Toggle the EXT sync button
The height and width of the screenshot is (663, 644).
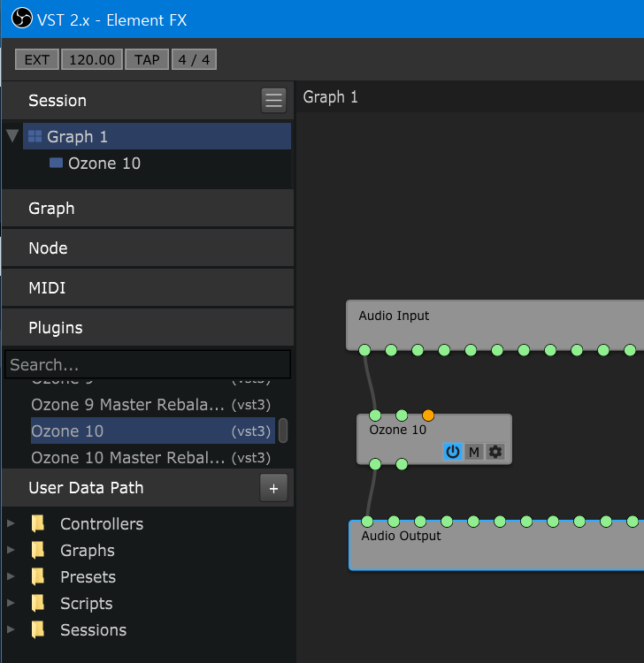coord(37,59)
